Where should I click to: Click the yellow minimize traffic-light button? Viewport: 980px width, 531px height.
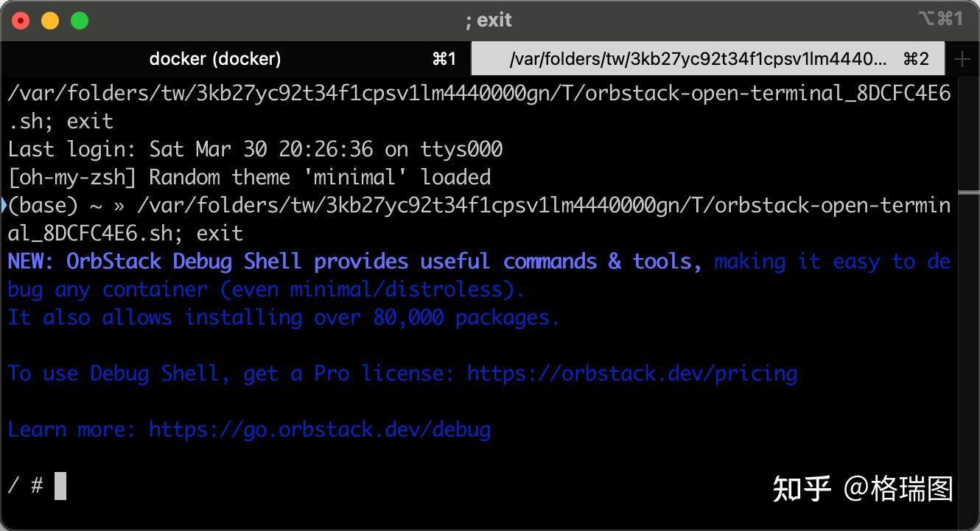[50, 20]
